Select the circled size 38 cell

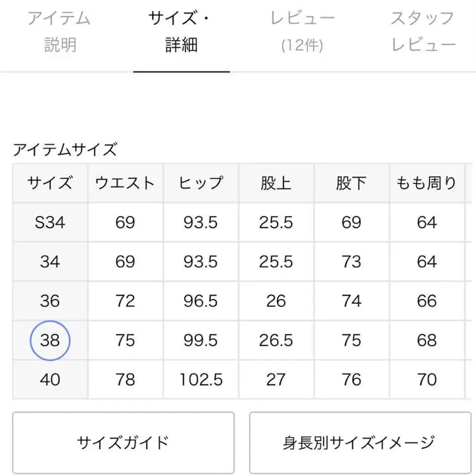coord(50,340)
